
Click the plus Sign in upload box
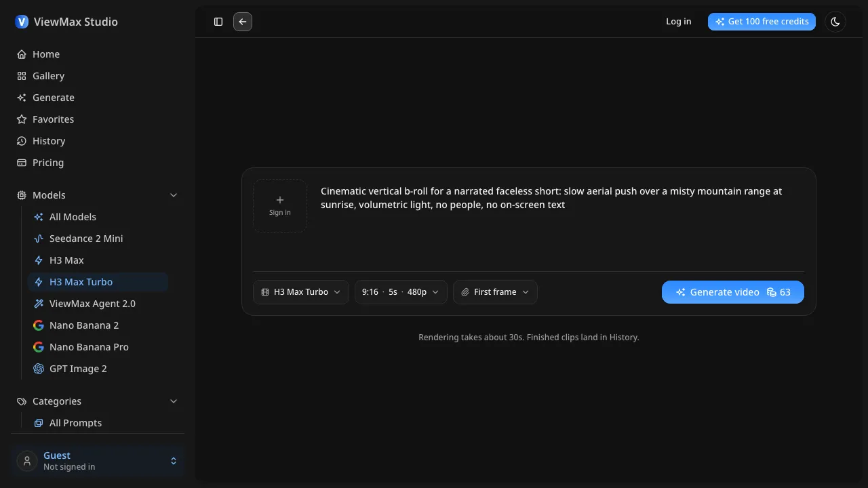(280, 206)
